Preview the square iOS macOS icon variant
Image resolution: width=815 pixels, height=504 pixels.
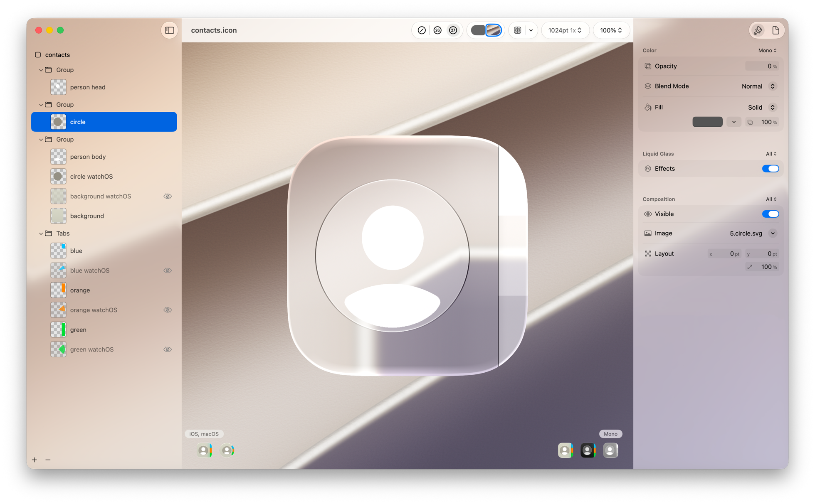click(205, 450)
